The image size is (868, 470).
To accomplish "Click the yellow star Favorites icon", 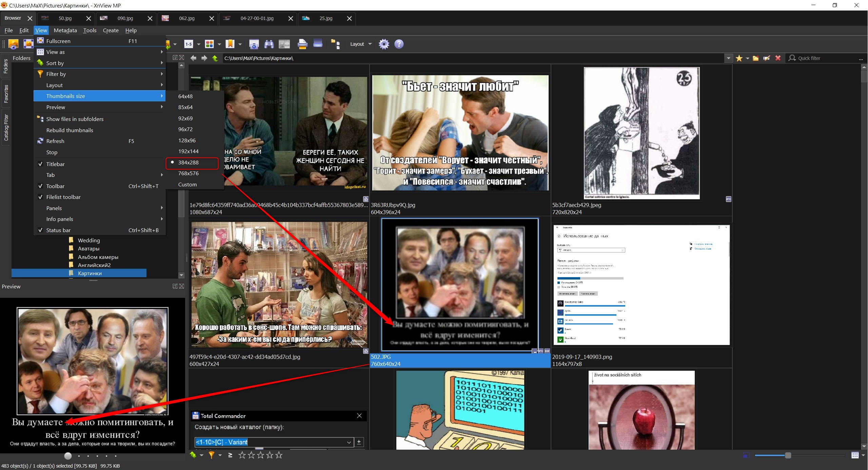I will click(x=739, y=58).
